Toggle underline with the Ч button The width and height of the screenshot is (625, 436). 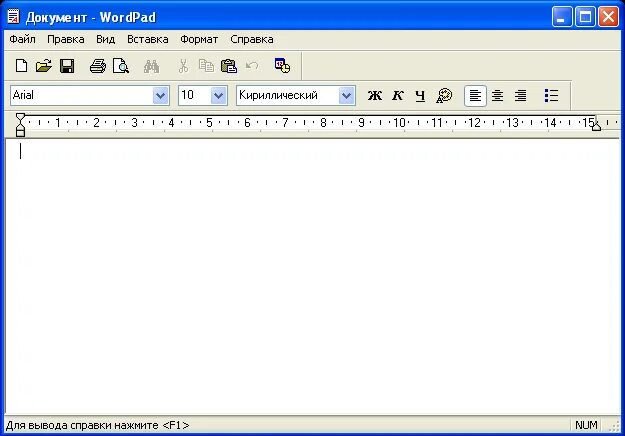(x=420, y=96)
